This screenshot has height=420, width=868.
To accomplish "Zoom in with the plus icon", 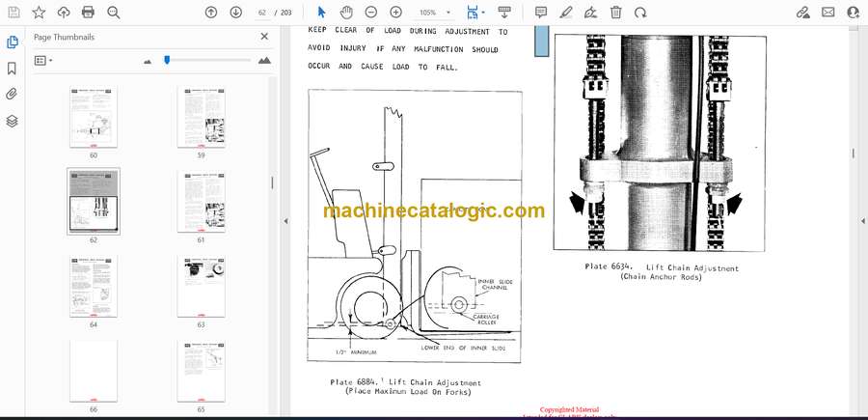I will 395,13.
